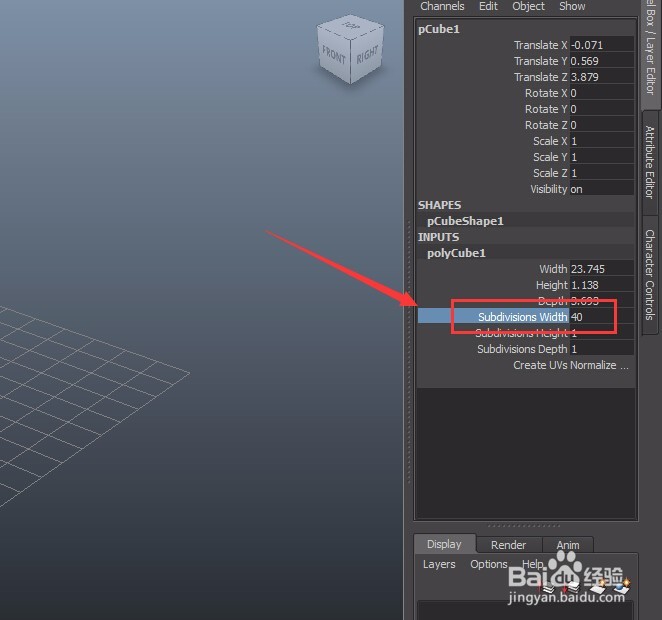Select the Scale Z channel label
The width and height of the screenshot is (662, 620).
pos(550,173)
